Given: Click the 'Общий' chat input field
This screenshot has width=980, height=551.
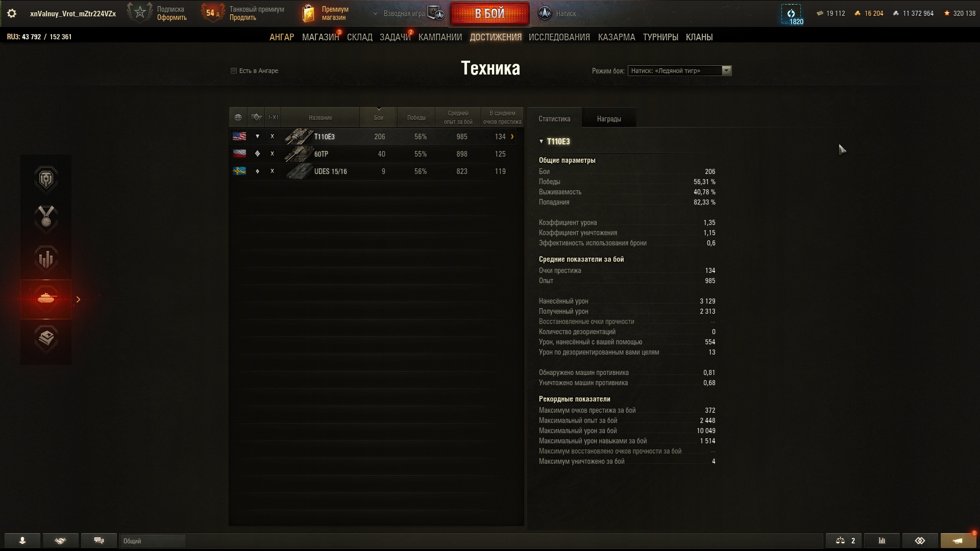Looking at the screenshot, I should (153, 541).
